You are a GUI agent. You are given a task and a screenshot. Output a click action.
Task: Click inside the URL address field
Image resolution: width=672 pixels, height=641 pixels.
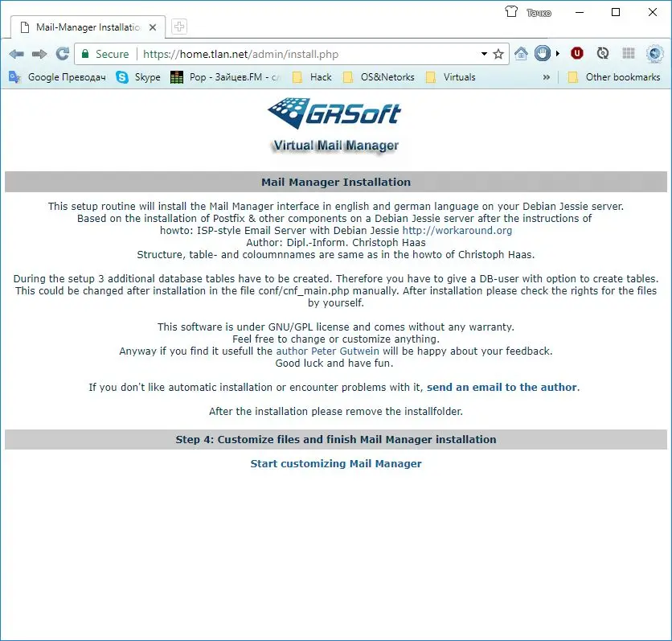305,54
